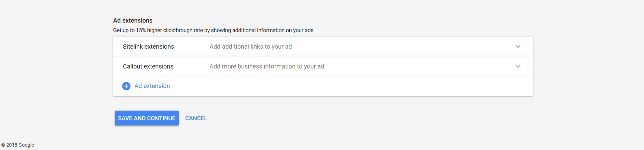Click the copyright symbol in footer

(x=3, y=145)
